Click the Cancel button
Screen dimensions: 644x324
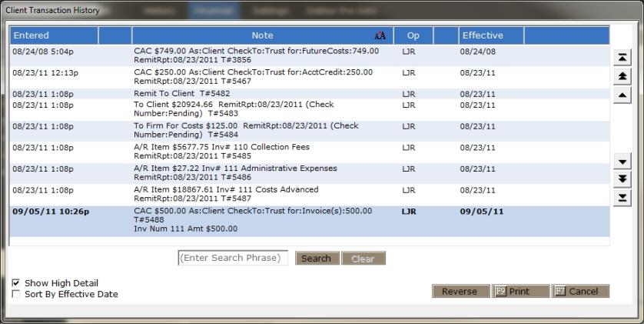[x=580, y=292]
